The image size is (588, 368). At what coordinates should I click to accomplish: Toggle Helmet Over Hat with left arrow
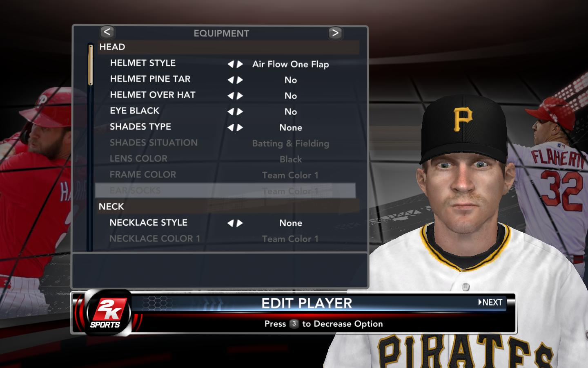[x=231, y=96]
